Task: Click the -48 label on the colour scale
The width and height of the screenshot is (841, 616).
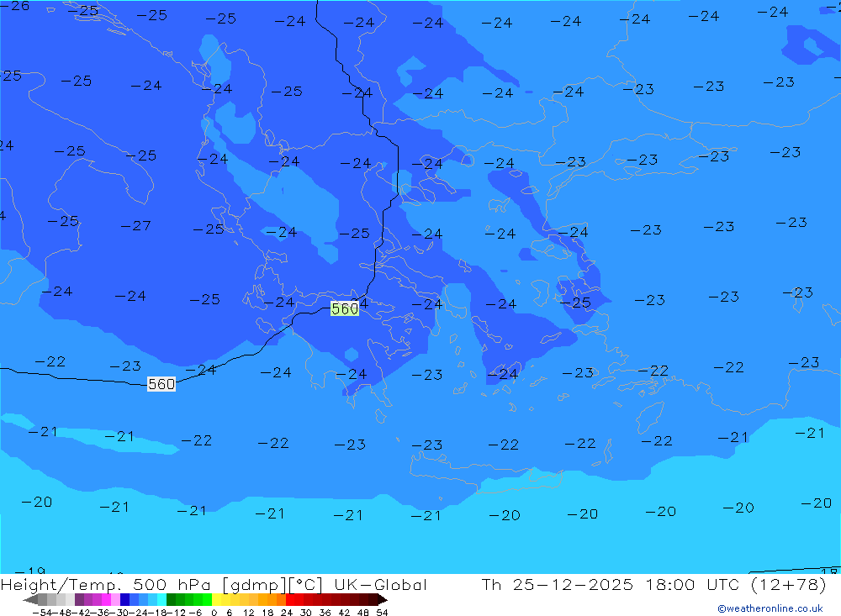Action: [61, 613]
